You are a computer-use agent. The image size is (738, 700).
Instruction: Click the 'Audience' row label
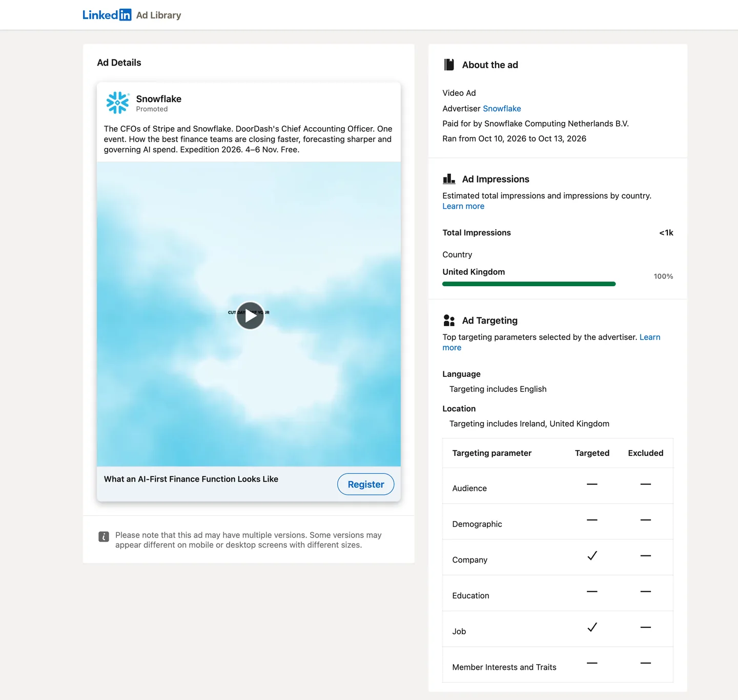469,488
